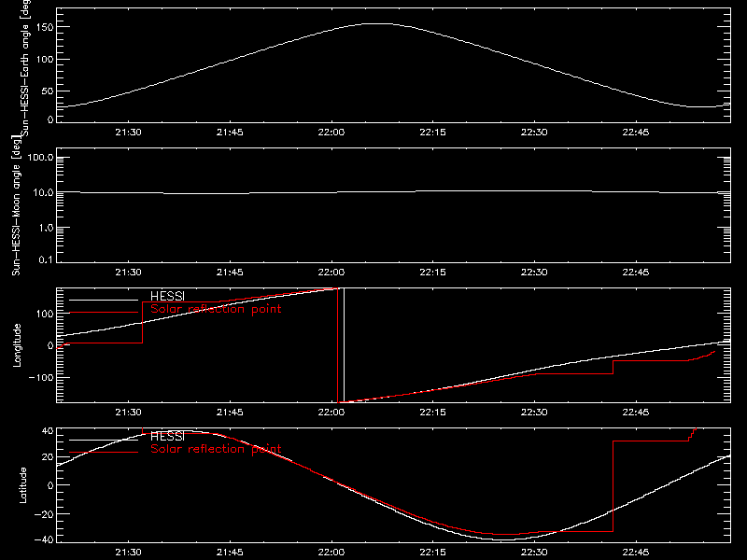Click white vertical wrap line in Longitude plot

pyautogui.click(x=344, y=345)
